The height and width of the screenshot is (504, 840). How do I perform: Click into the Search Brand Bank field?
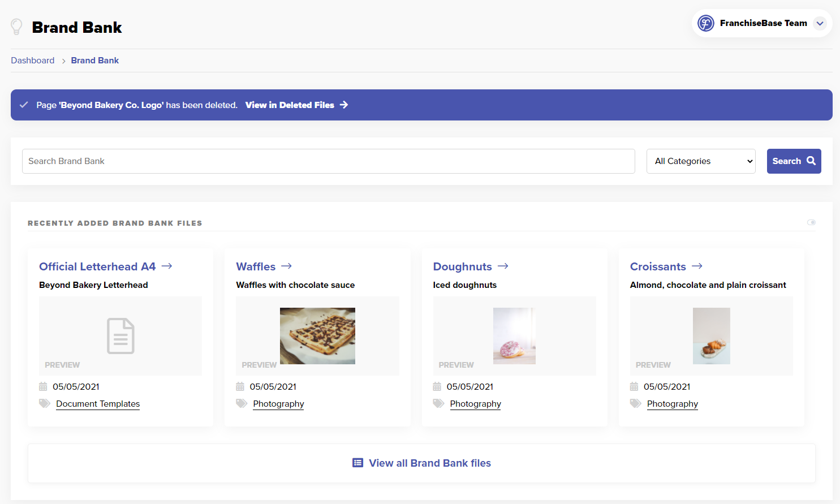(x=328, y=161)
